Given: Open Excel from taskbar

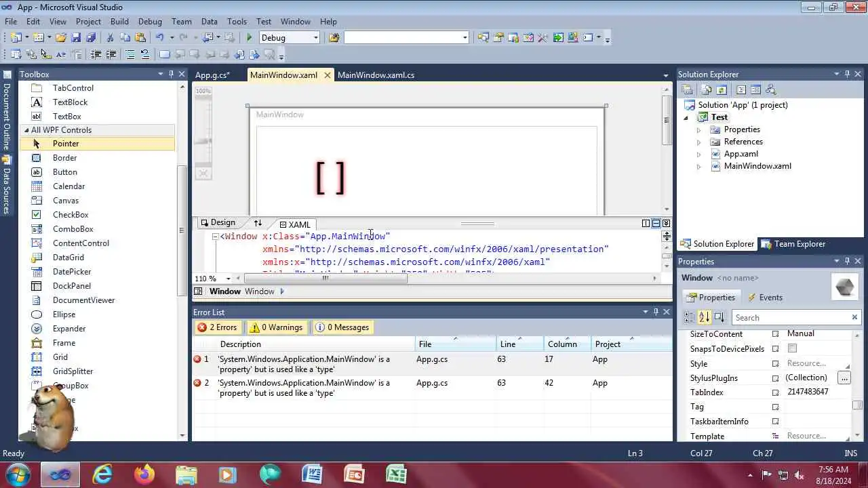Looking at the screenshot, I should point(397,474).
